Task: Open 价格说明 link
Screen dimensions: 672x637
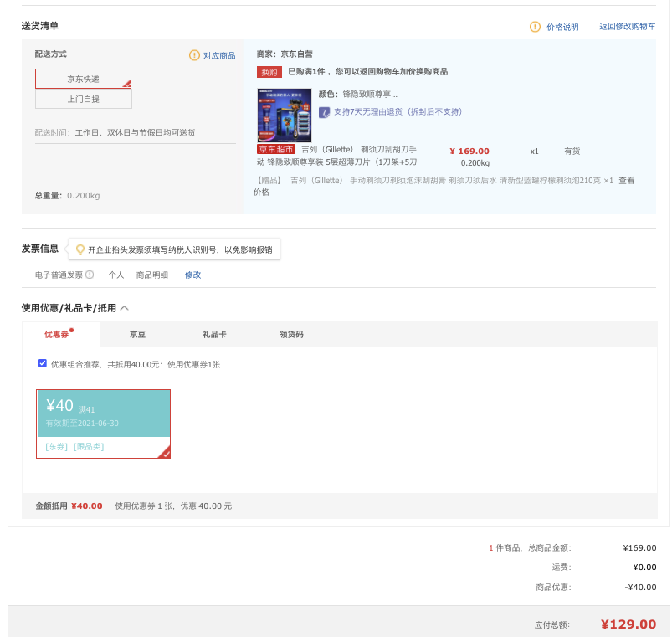Action: (x=562, y=27)
